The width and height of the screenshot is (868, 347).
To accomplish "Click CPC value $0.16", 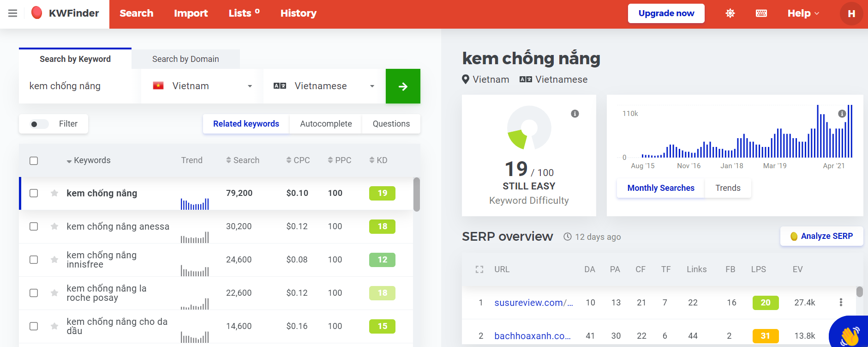I will (297, 326).
